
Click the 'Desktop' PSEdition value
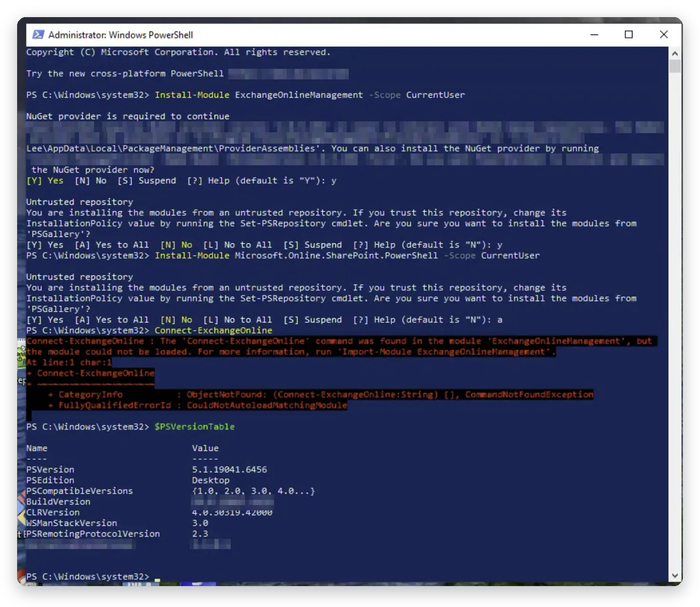pyautogui.click(x=211, y=480)
